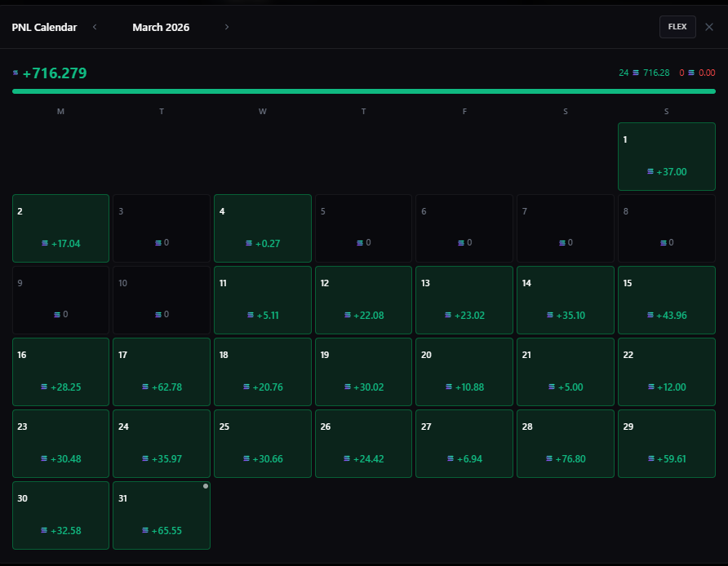728x566 pixels.
Task: Click the Solana icon next to red 0.00
Action: pos(691,73)
